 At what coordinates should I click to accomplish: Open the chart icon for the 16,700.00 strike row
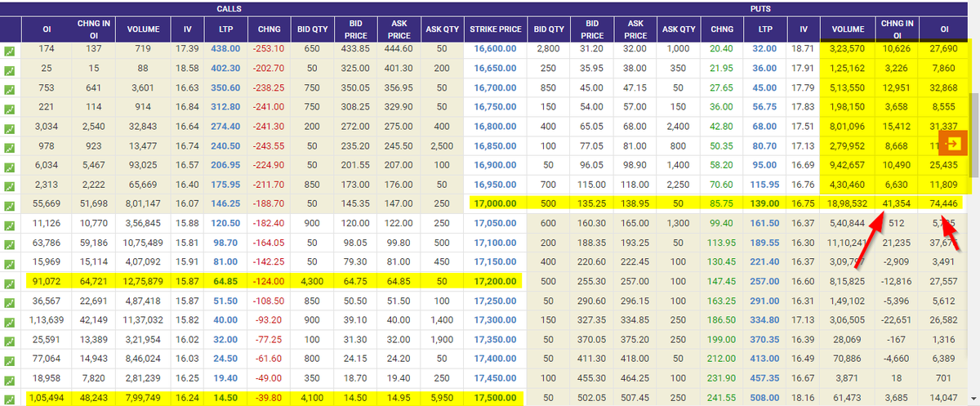click(x=10, y=89)
